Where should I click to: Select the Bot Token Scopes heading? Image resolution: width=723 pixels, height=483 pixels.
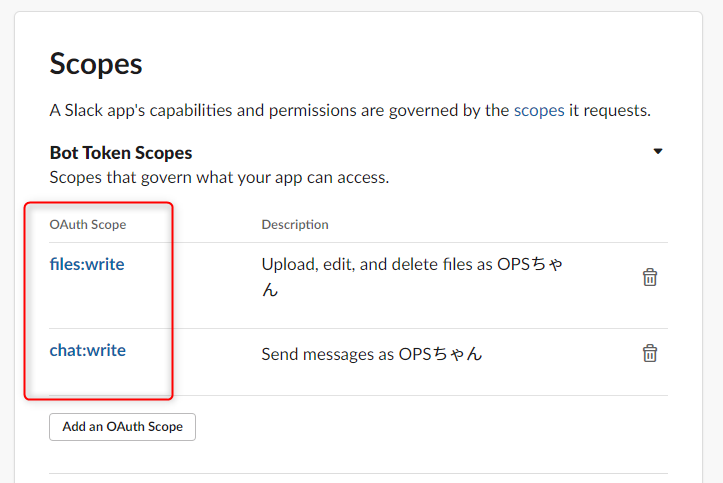coord(121,153)
